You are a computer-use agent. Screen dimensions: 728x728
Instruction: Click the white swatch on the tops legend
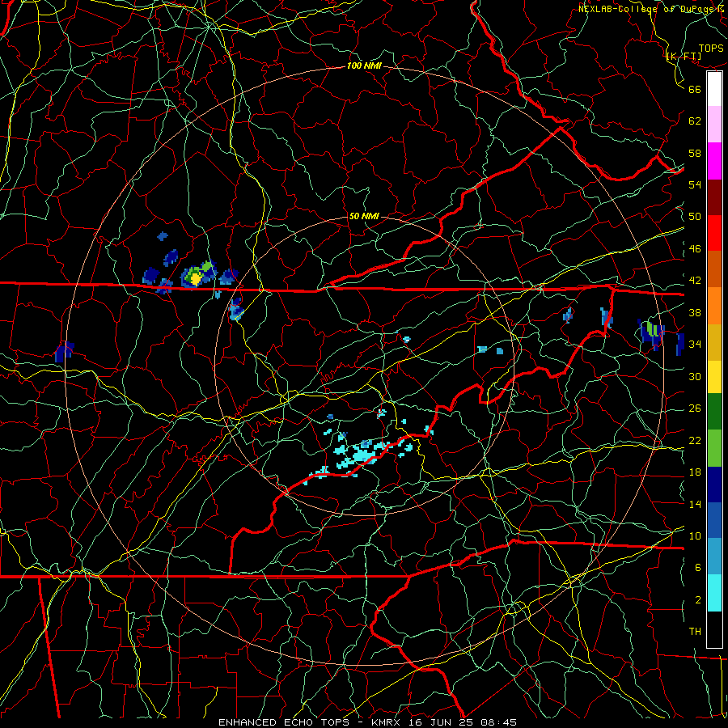pos(714,89)
